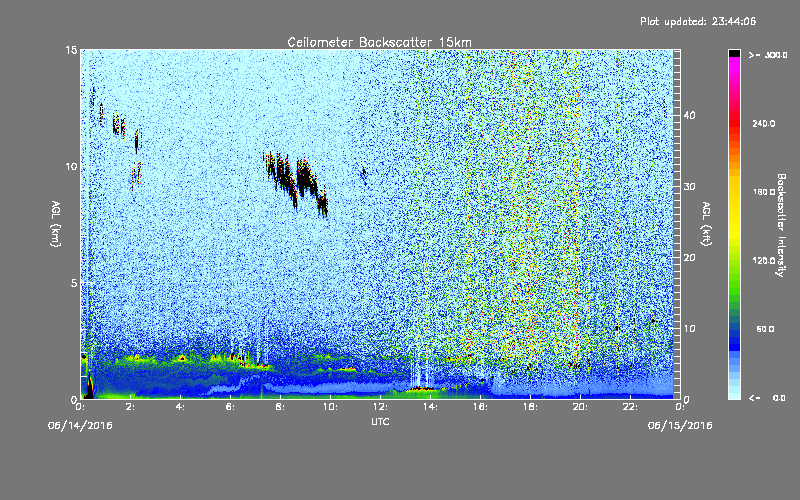Image resolution: width=800 pixels, height=500 pixels.
Task: Click the small cloud echo near 11:30 UTC
Action: [x=364, y=176]
